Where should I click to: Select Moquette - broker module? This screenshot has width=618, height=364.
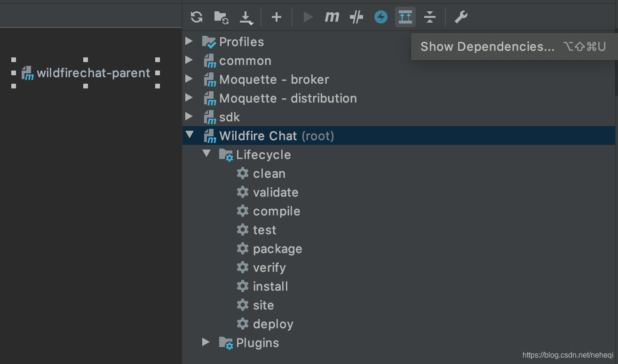tap(274, 79)
